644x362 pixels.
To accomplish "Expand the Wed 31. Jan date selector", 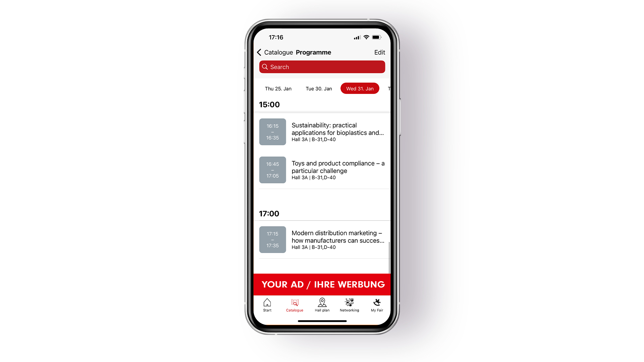I will click(x=360, y=88).
